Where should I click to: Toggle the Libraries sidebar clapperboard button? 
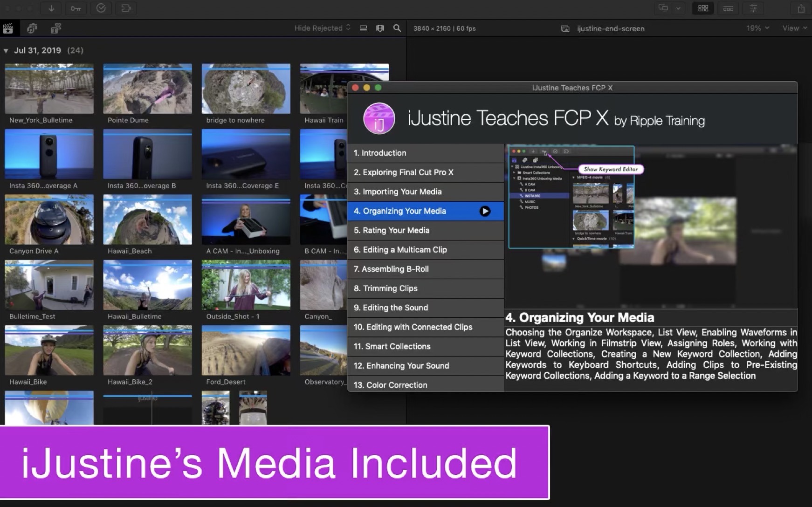pyautogui.click(x=8, y=28)
